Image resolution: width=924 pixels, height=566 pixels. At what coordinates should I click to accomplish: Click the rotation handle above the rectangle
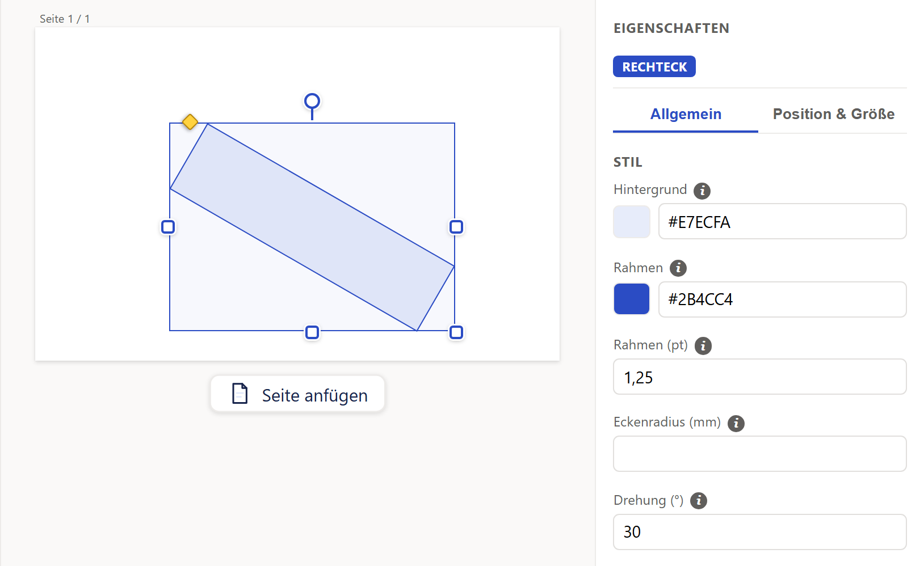pos(312,102)
